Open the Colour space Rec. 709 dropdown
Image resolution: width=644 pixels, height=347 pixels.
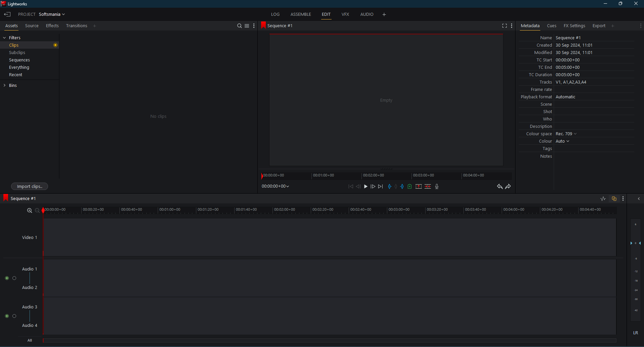[x=566, y=134]
